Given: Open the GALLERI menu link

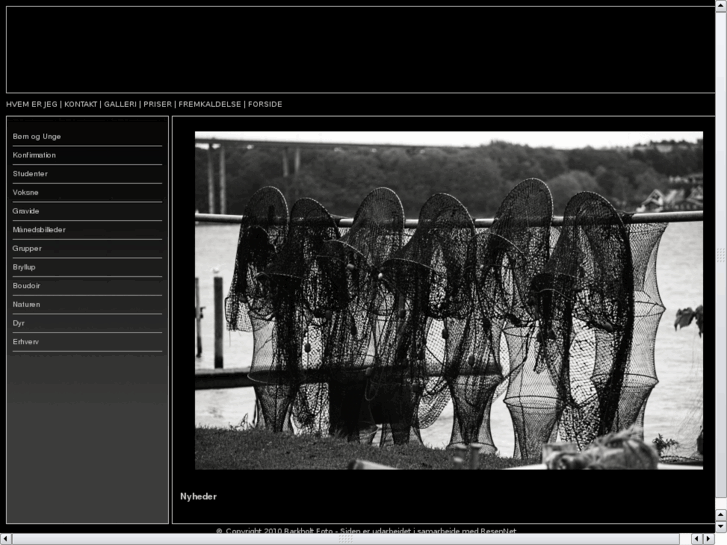Looking at the screenshot, I should coord(120,104).
